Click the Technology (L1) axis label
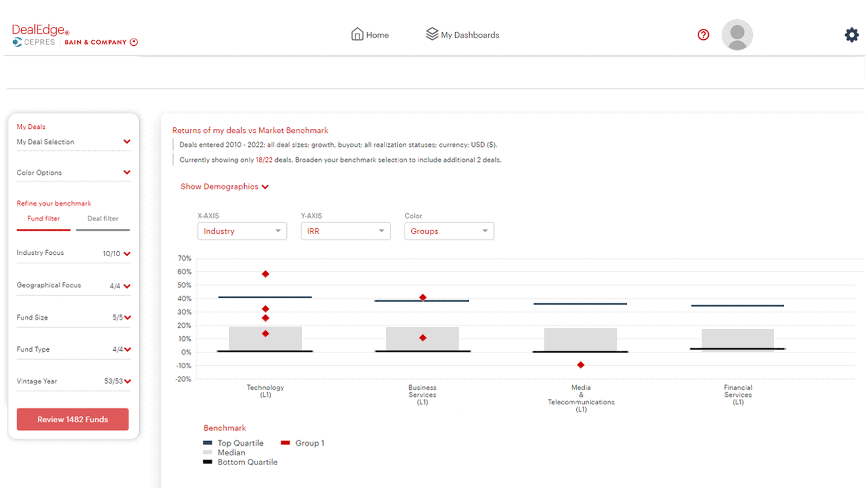Viewport: 868px width, 488px height. pyautogui.click(x=265, y=392)
